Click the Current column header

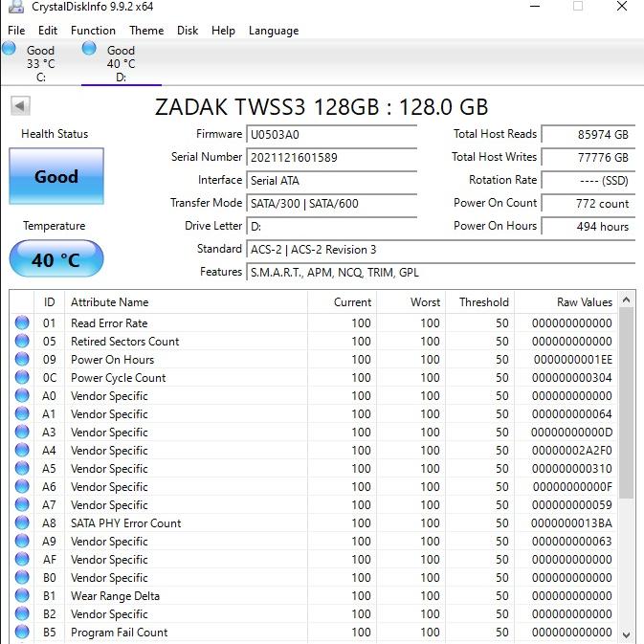(x=343, y=302)
